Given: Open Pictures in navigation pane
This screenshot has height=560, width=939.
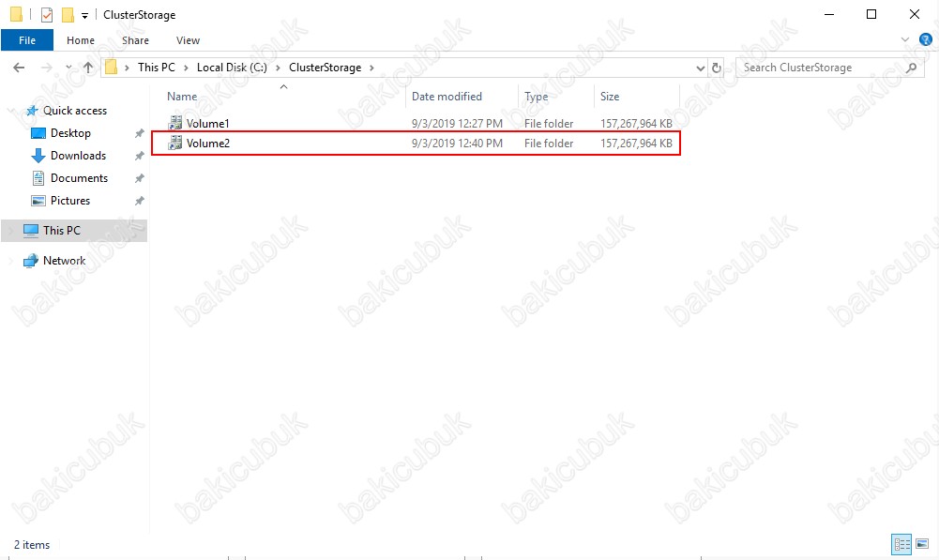Looking at the screenshot, I should click(x=70, y=201).
